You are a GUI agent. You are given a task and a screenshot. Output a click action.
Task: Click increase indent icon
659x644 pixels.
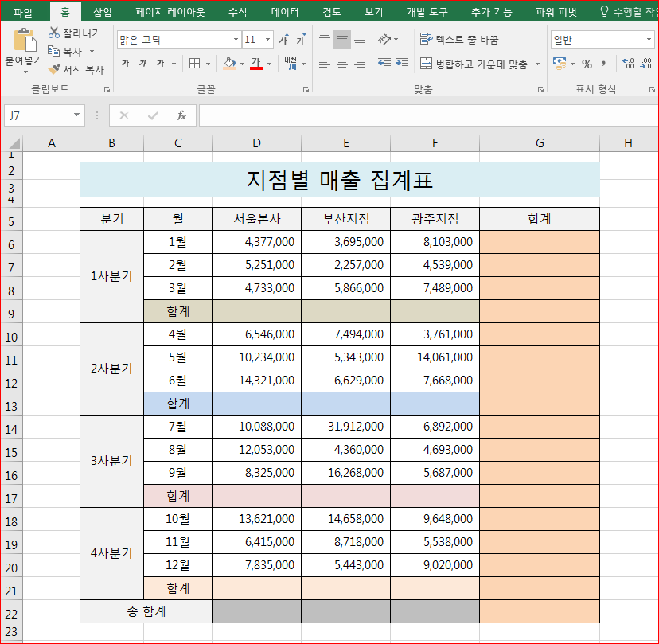point(402,64)
